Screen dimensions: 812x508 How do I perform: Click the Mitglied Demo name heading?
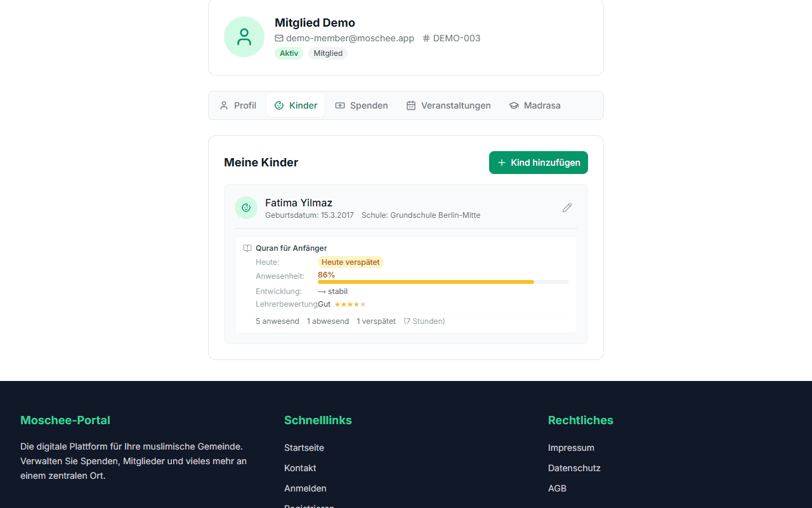pos(315,23)
